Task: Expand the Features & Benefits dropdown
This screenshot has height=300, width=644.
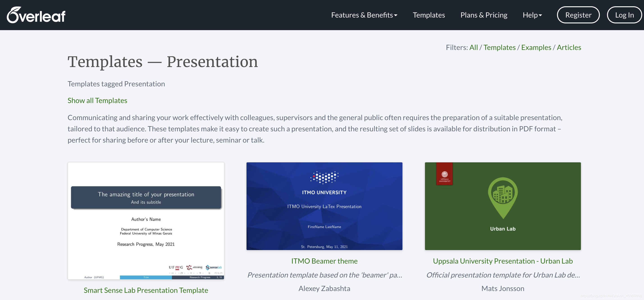Action: point(364,15)
